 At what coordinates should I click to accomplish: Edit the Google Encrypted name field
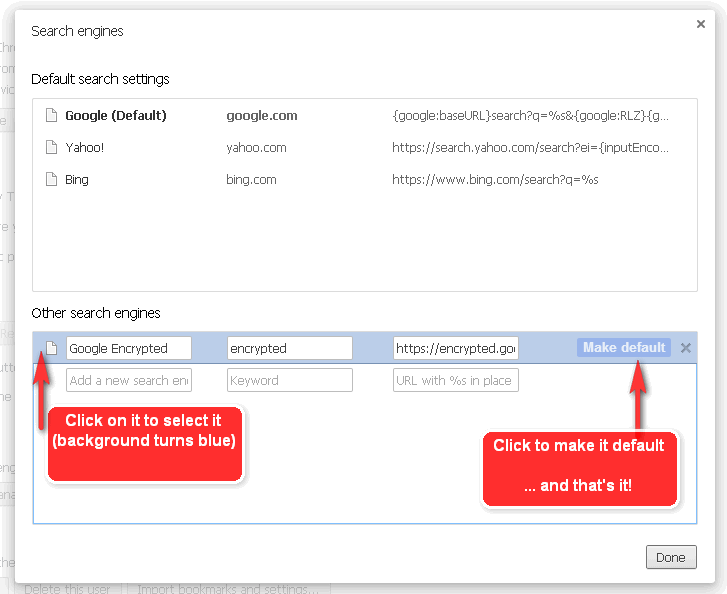click(x=129, y=348)
